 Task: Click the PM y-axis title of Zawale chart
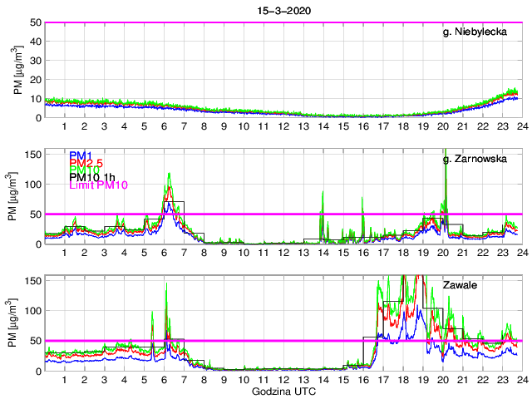point(15,324)
